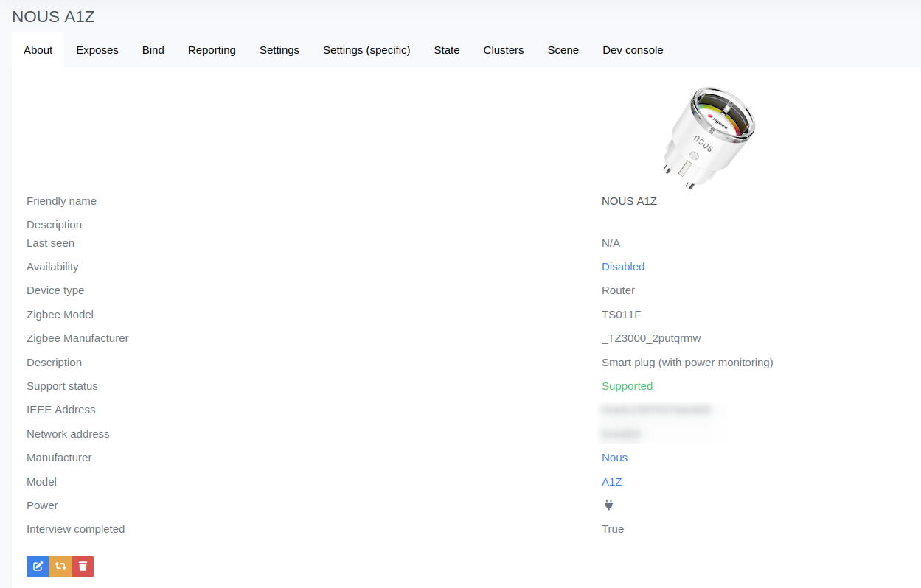Image resolution: width=921 pixels, height=588 pixels.
Task: Click the Device type label
Action: 55,290
